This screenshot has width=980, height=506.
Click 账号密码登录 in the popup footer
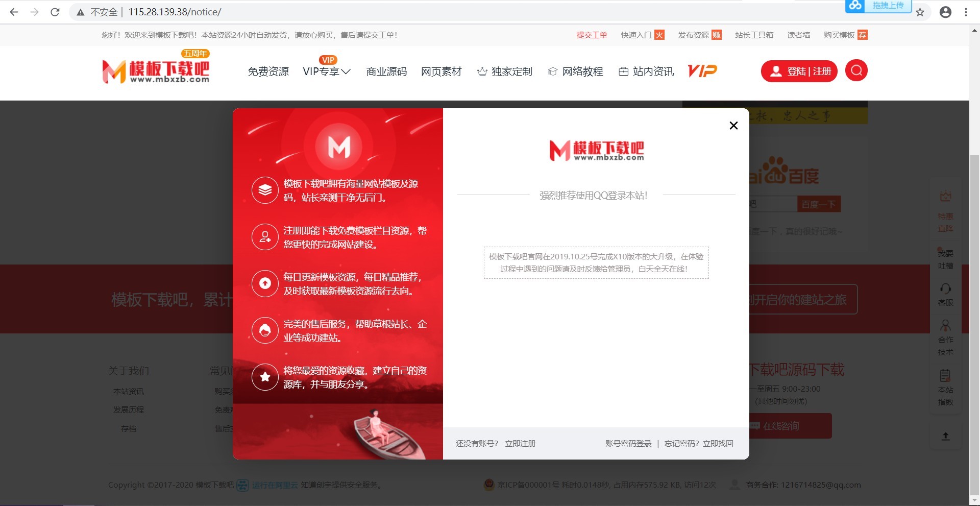628,443
